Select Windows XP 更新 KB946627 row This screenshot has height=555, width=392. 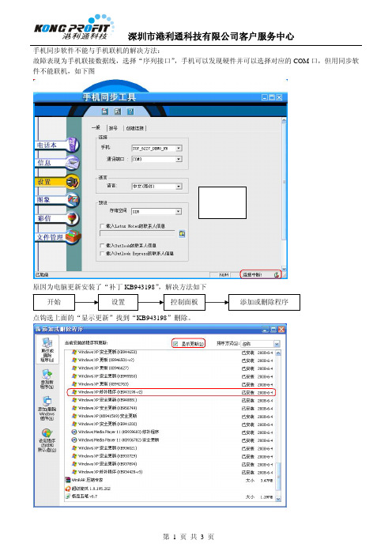pyautogui.click(x=172, y=368)
